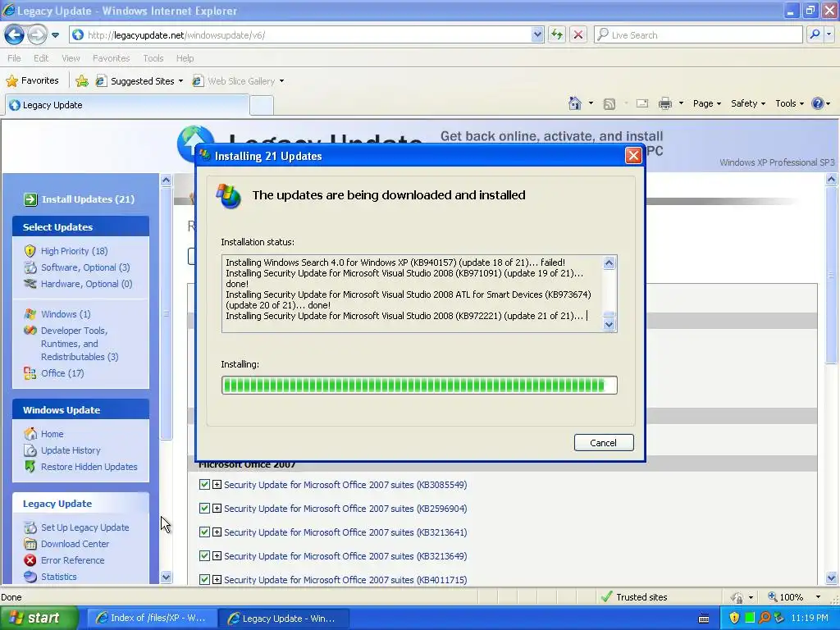Uncheck the KB3213649 Office update checkbox
Screen dimensions: 840x630
point(204,555)
